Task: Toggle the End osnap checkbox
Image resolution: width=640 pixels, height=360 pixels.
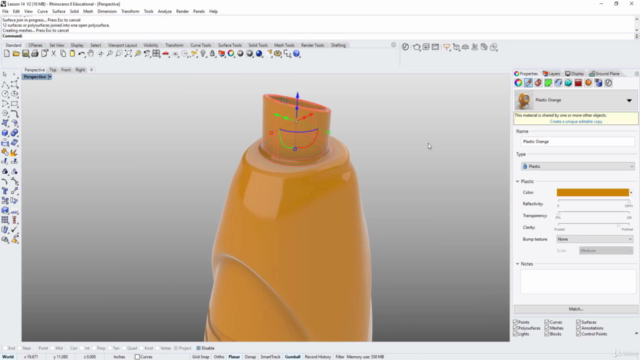Action: click(x=5, y=348)
